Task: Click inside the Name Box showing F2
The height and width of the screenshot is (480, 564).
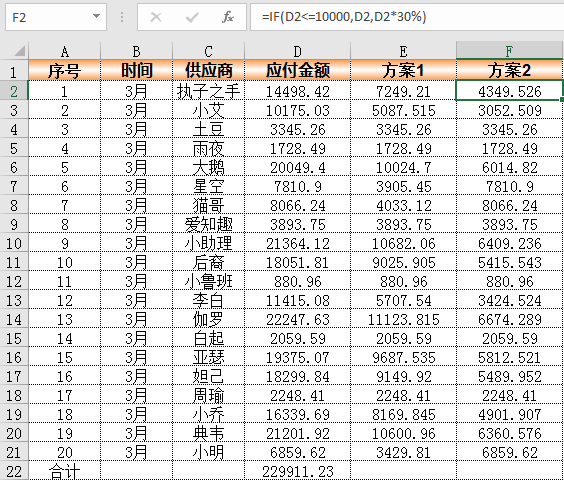Action: click(x=49, y=17)
